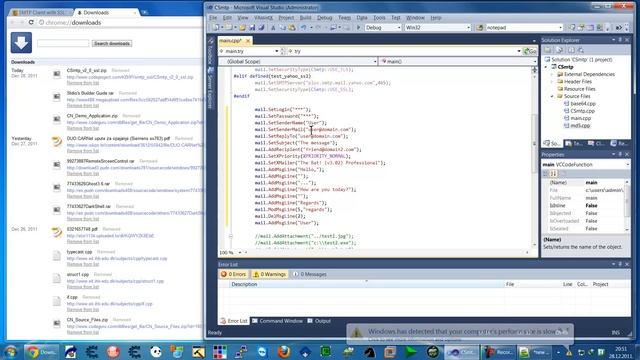The height and width of the screenshot is (360, 640).
Task: Click the Description column header in Error List
Action: (367, 284)
